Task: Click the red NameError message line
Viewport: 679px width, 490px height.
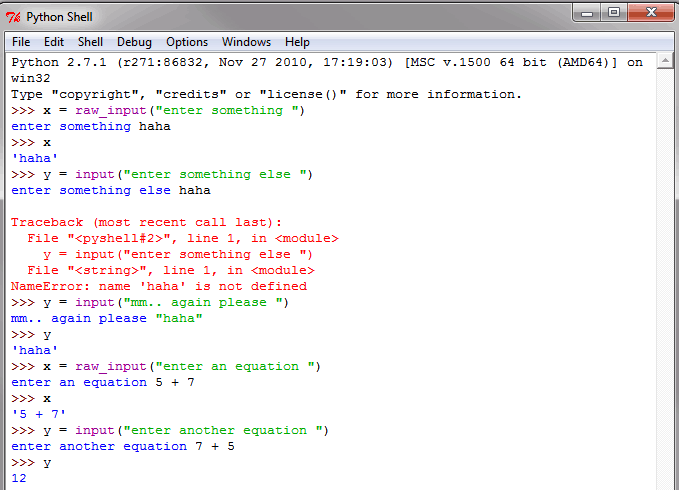Action: point(159,286)
